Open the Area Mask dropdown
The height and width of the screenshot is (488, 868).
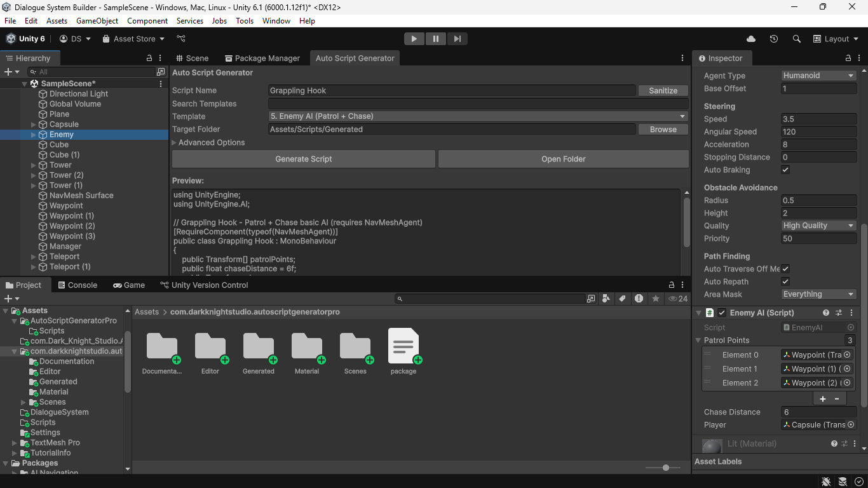[x=819, y=294]
